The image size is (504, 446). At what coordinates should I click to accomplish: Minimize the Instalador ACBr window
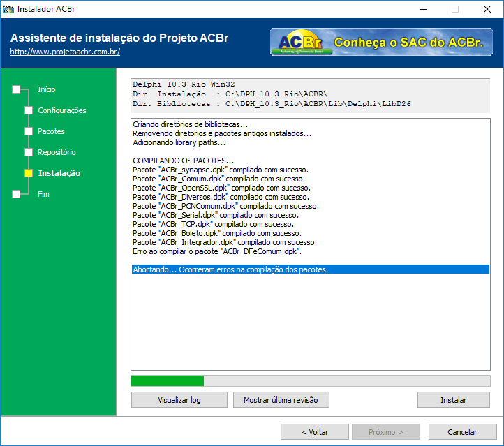point(424,9)
